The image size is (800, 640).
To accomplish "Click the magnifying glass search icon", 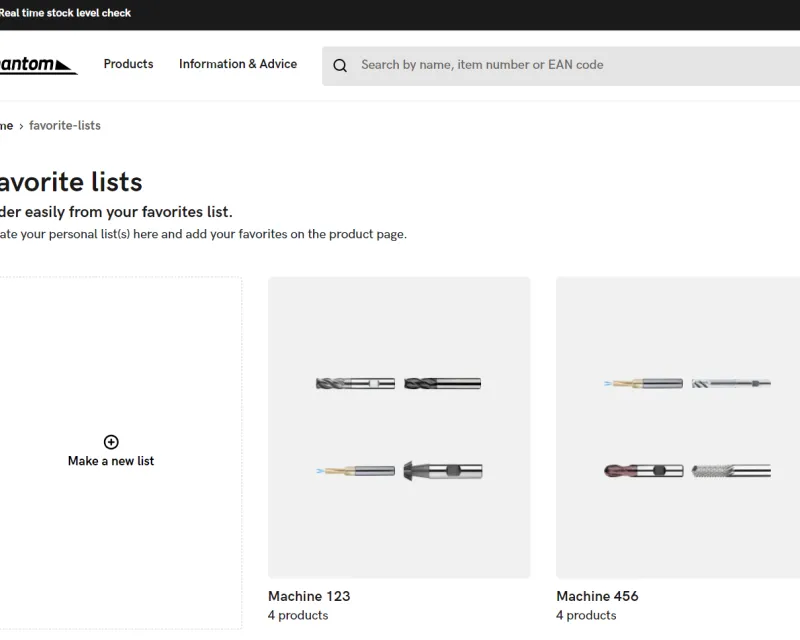I will (x=340, y=66).
